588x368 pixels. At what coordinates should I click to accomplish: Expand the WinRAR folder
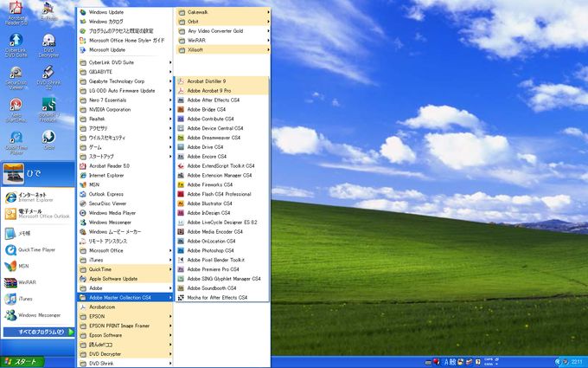(x=223, y=40)
